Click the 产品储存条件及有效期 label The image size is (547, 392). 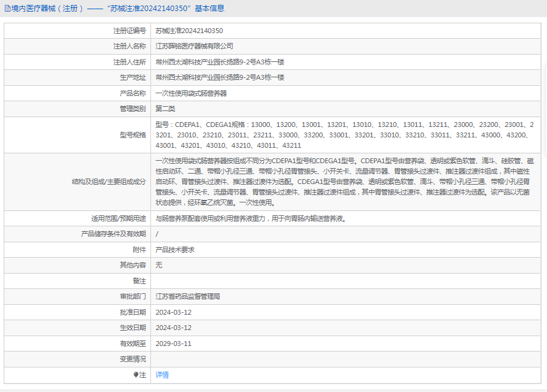pyautogui.click(x=114, y=234)
